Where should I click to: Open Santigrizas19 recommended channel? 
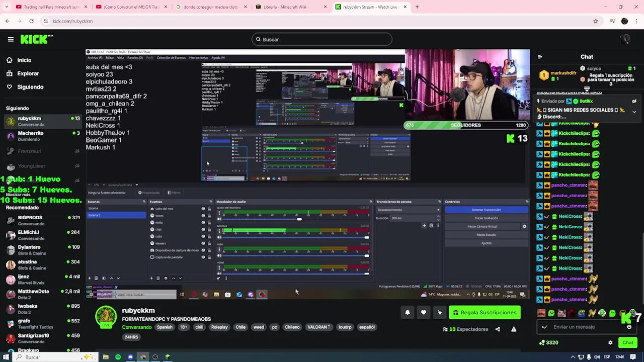(x=42, y=338)
